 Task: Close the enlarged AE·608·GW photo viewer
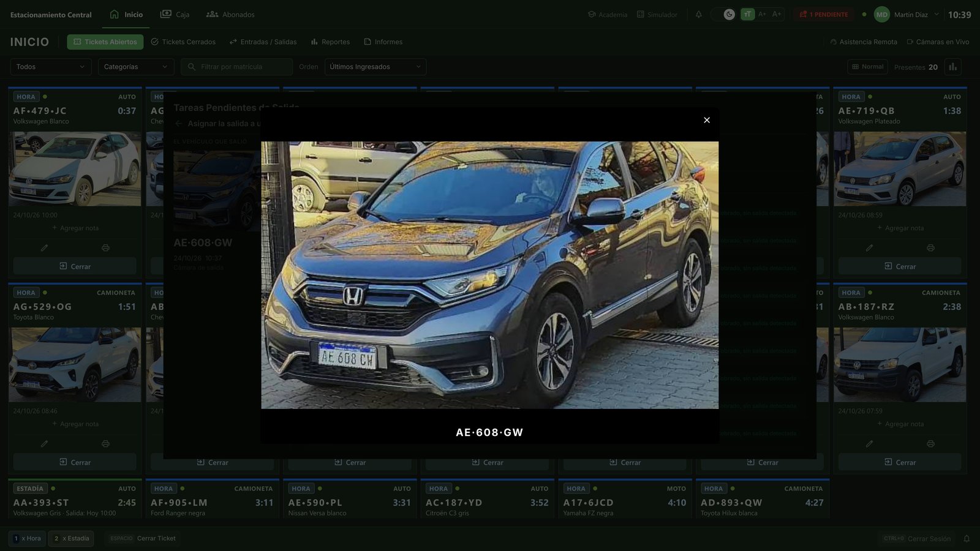click(707, 120)
